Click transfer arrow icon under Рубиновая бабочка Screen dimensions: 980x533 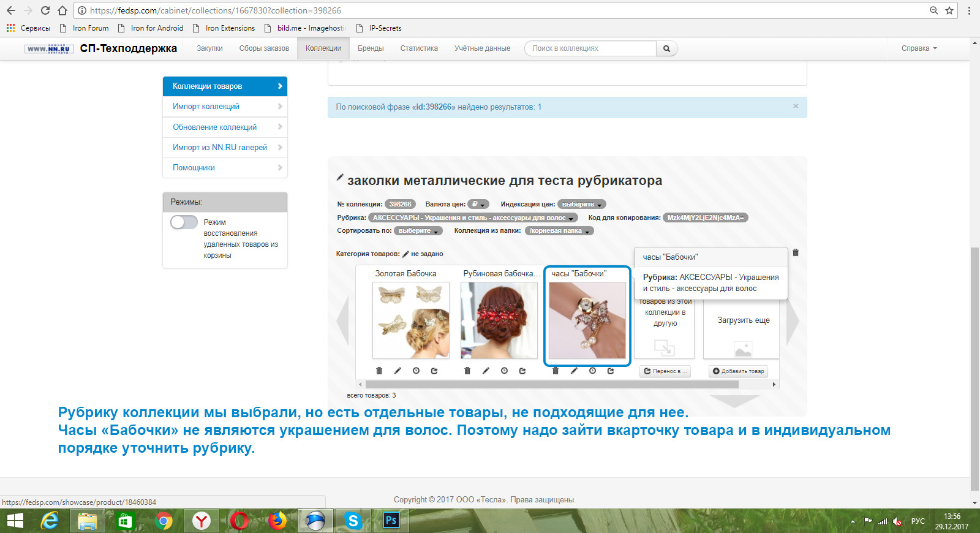[522, 371]
